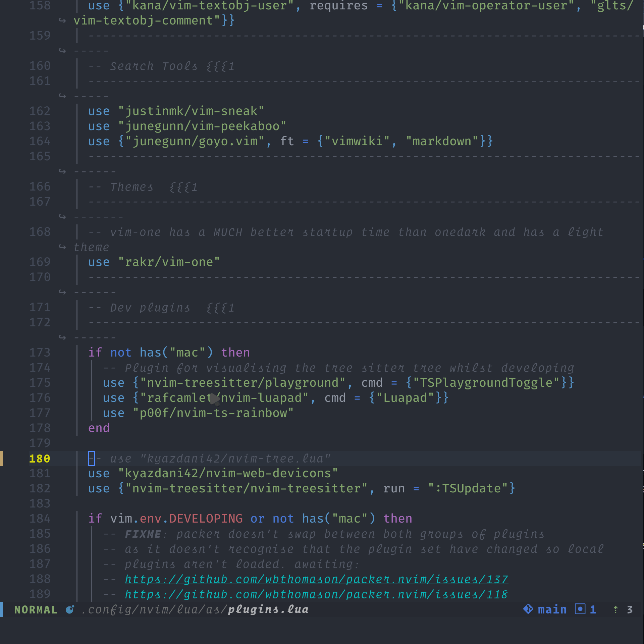Click the "kana/vim-textobj-user" string
Viewport: 644px width, 644px height.
[210, 6]
